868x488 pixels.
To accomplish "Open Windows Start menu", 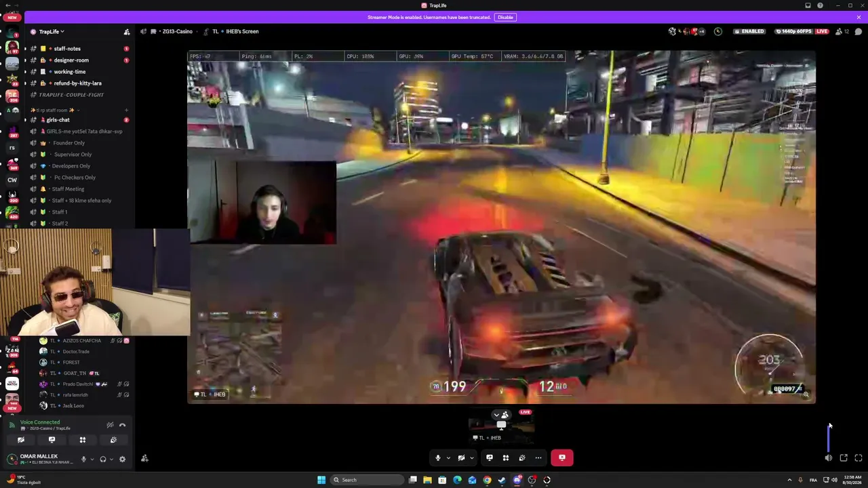I will pyautogui.click(x=321, y=481).
